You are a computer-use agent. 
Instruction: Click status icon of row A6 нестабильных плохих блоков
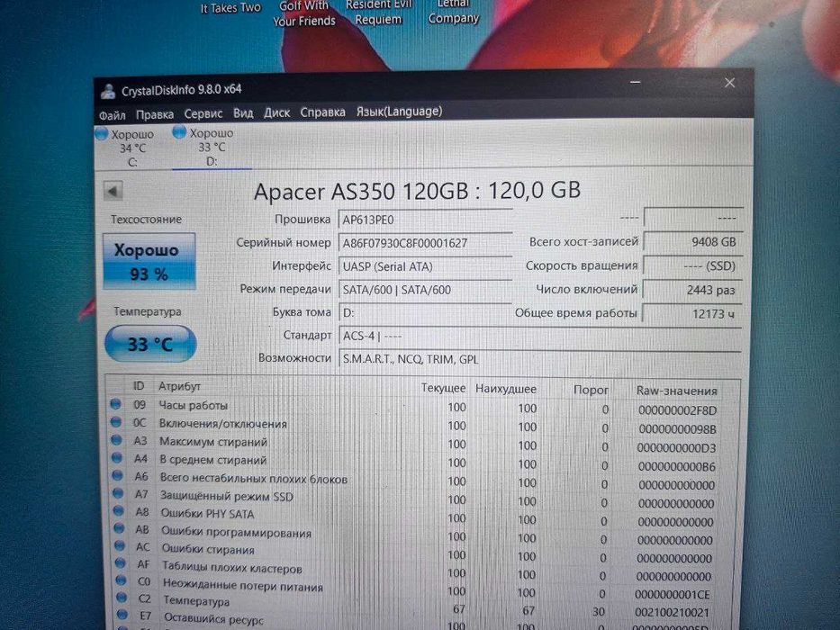(x=118, y=476)
